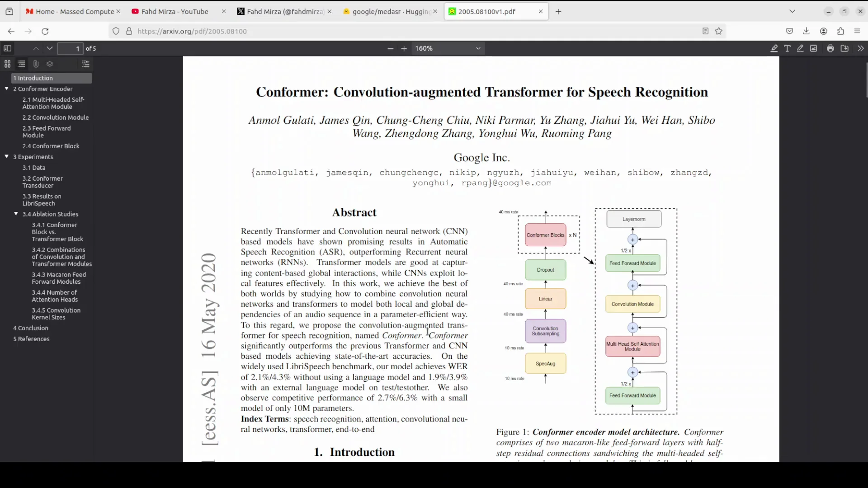Switch to the google/medasr Hugging Face tab

coord(390,11)
